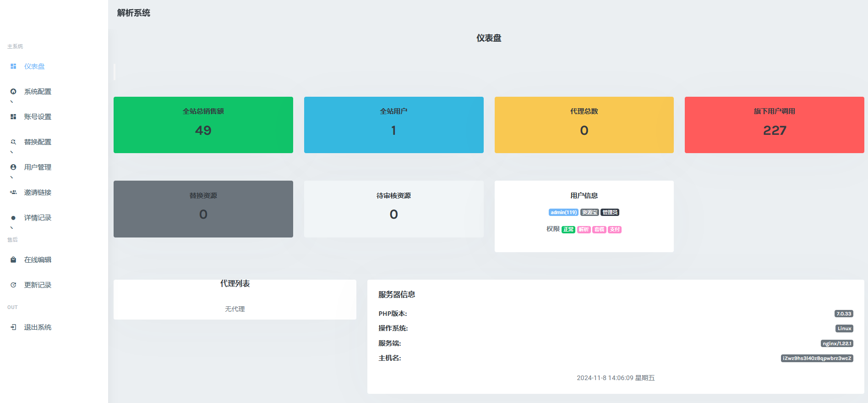
Task: Click the 用户信息 heading
Action: [584, 196]
